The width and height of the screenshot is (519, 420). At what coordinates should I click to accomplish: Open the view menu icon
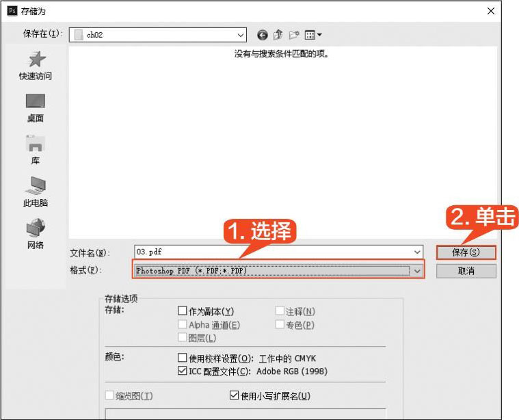click(x=312, y=35)
